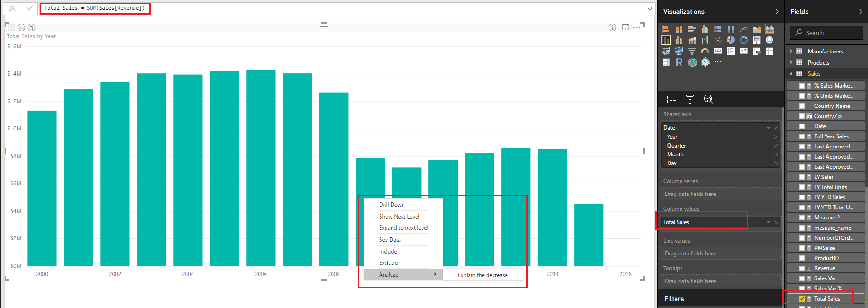
Task: Import custom visual via ellipsis icon
Action: (718, 62)
